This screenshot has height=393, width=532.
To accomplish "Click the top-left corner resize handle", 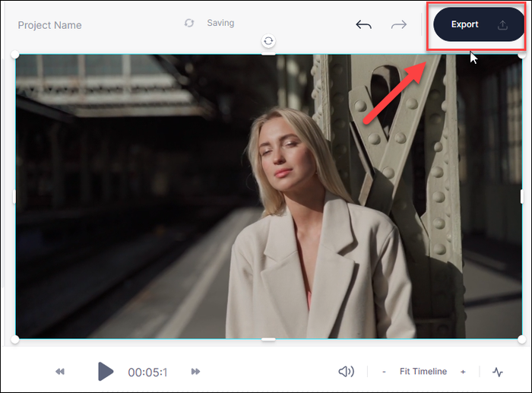I will (15, 55).
